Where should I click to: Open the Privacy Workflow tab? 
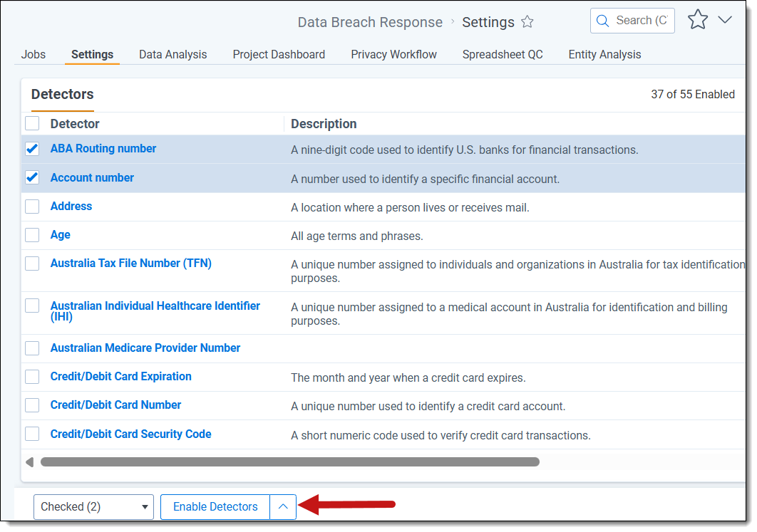393,55
